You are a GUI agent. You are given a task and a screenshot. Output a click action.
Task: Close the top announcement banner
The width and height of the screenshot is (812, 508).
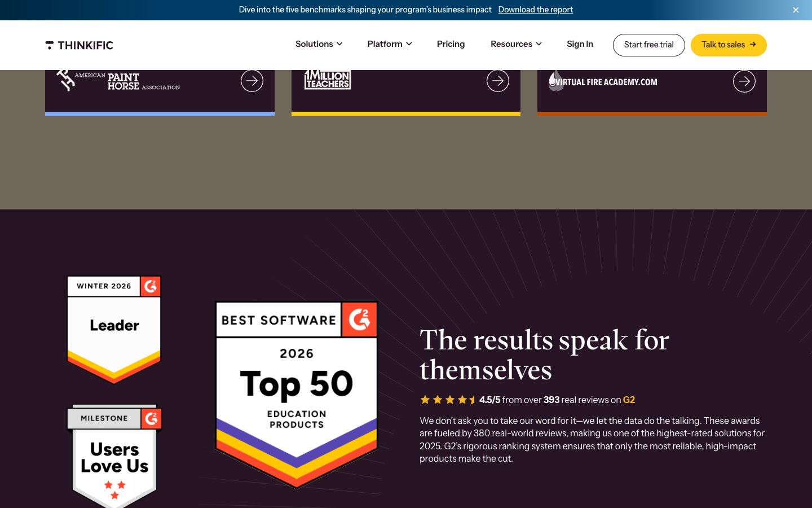click(796, 10)
